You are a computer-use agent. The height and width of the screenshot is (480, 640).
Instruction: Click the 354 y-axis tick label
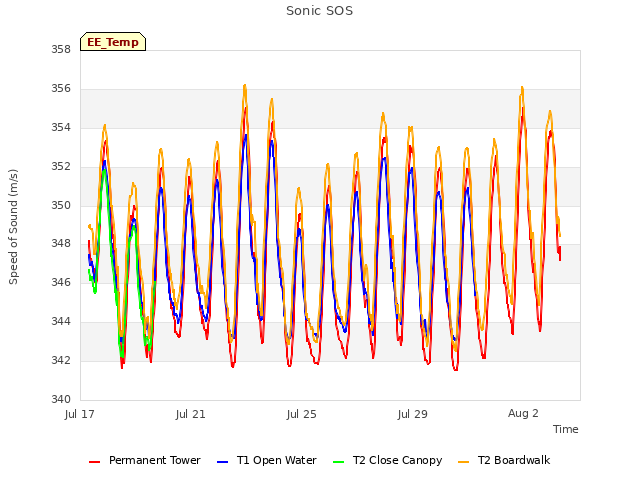61,128
